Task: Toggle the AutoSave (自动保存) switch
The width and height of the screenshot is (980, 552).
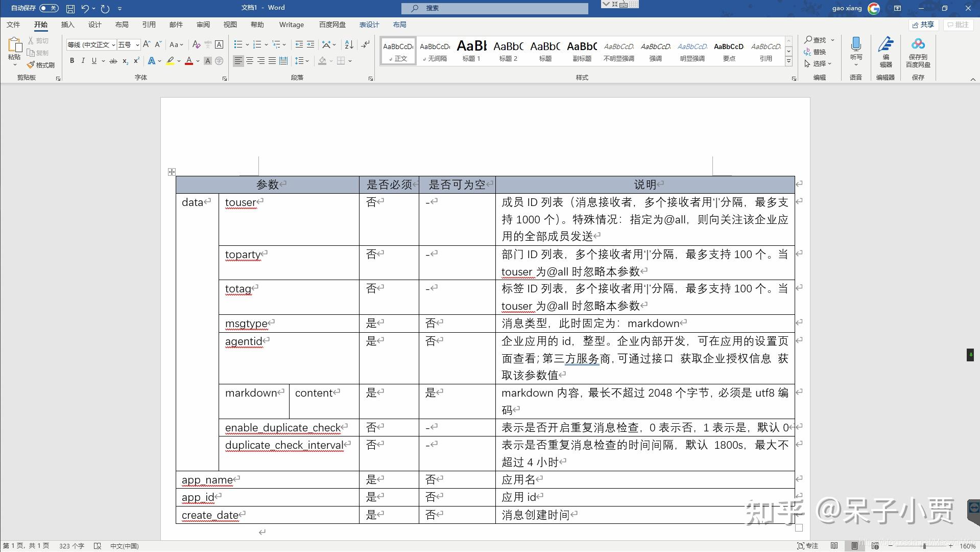Action: (49, 8)
